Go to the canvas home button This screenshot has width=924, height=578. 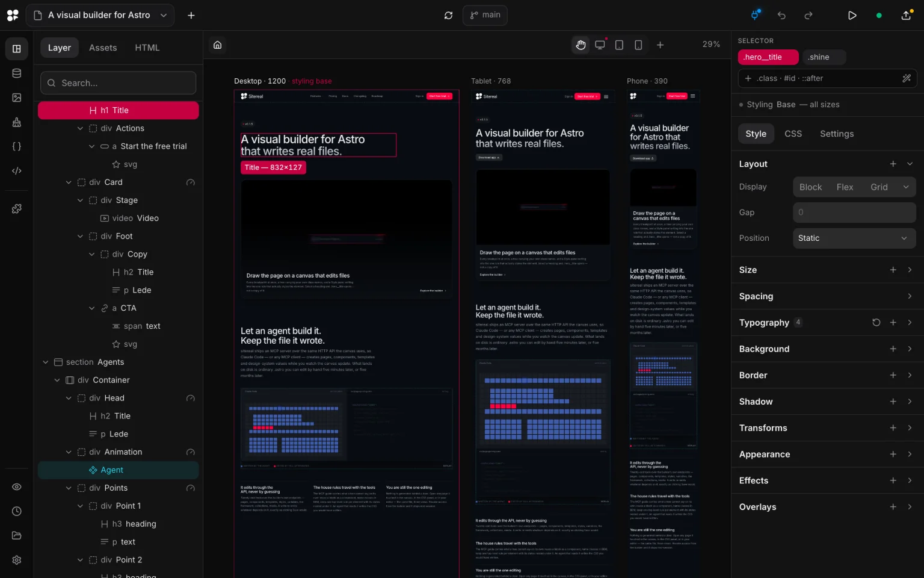218,45
